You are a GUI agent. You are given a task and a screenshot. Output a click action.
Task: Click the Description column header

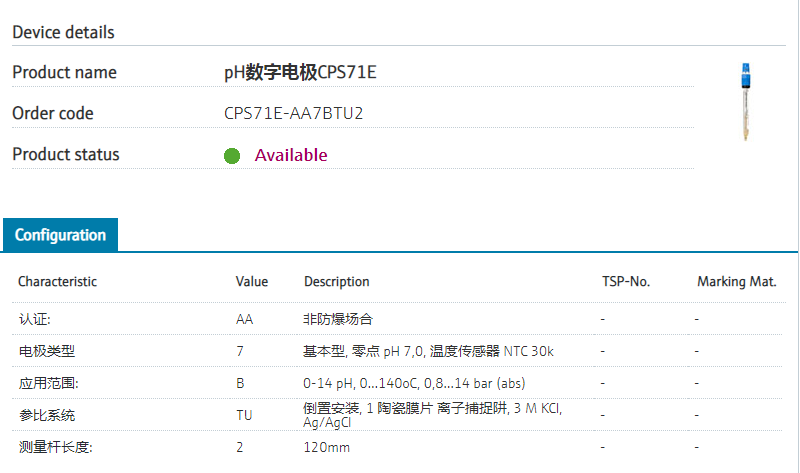tap(337, 282)
